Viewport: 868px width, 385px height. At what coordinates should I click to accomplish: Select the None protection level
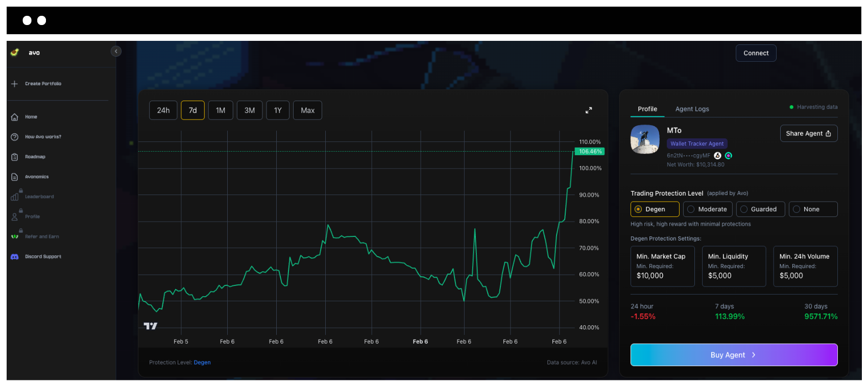(813, 209)
